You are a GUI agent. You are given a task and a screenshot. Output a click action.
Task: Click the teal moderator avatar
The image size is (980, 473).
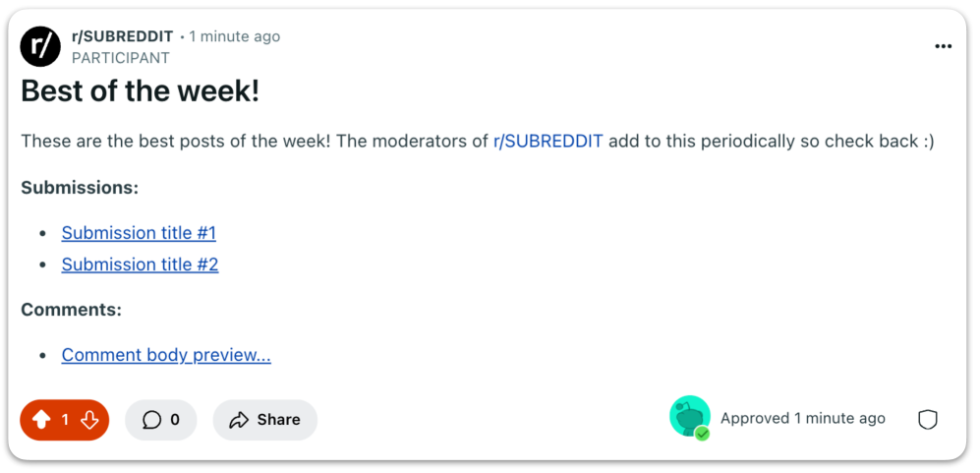(688, 416)
